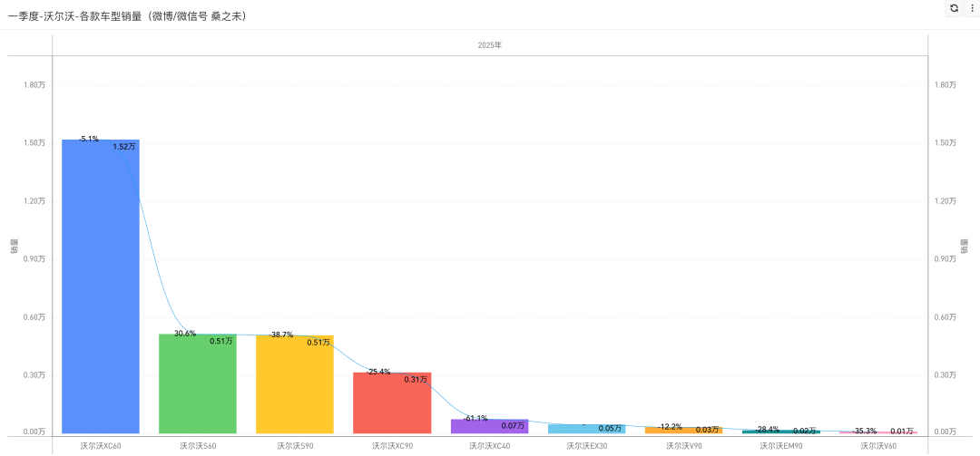Viewport: 980px width, 456px height.
Task: Click the refresh chart icon
Action: click(953, 8)
